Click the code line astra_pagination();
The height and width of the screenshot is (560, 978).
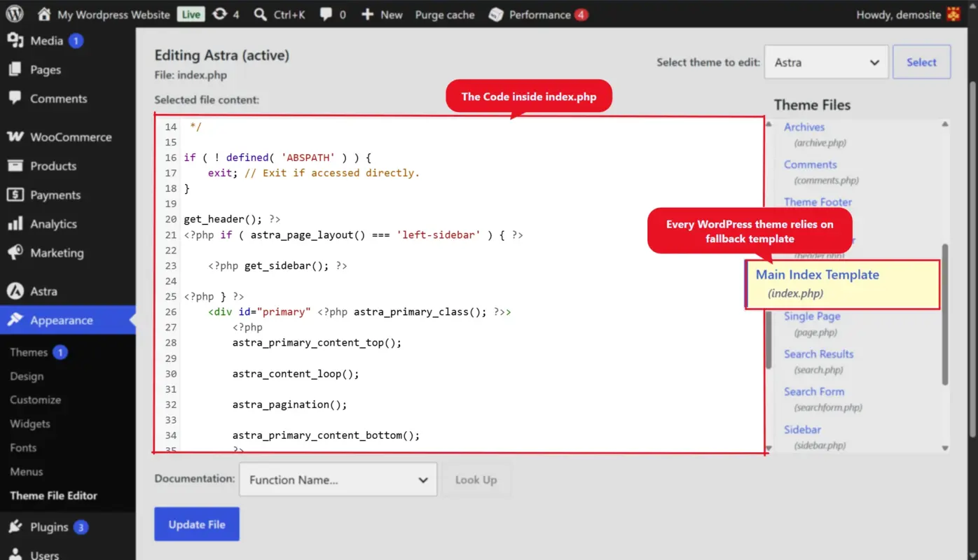coord(289,404)
